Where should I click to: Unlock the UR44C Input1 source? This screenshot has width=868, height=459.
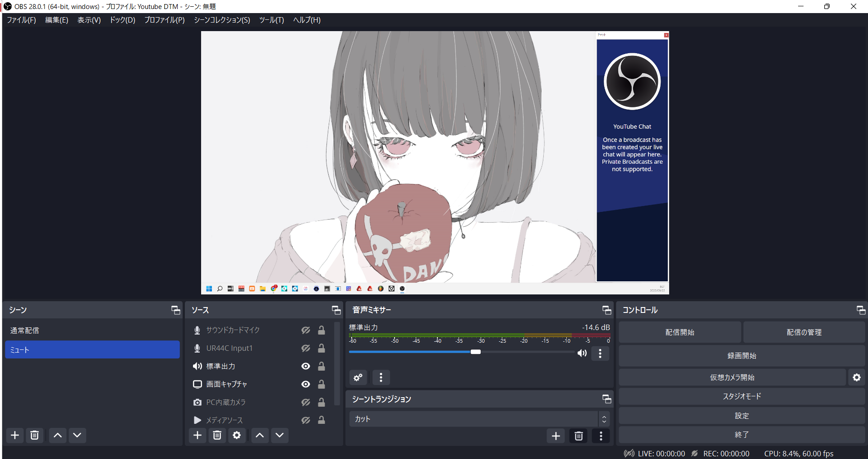click(x=321, y=348)
